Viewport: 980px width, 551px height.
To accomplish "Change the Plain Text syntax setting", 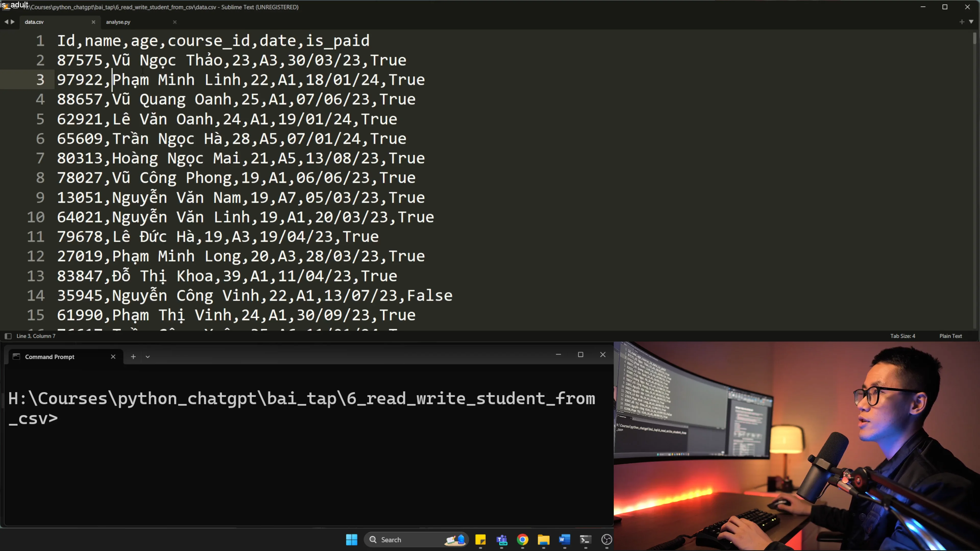I will [x=950, y=336].
